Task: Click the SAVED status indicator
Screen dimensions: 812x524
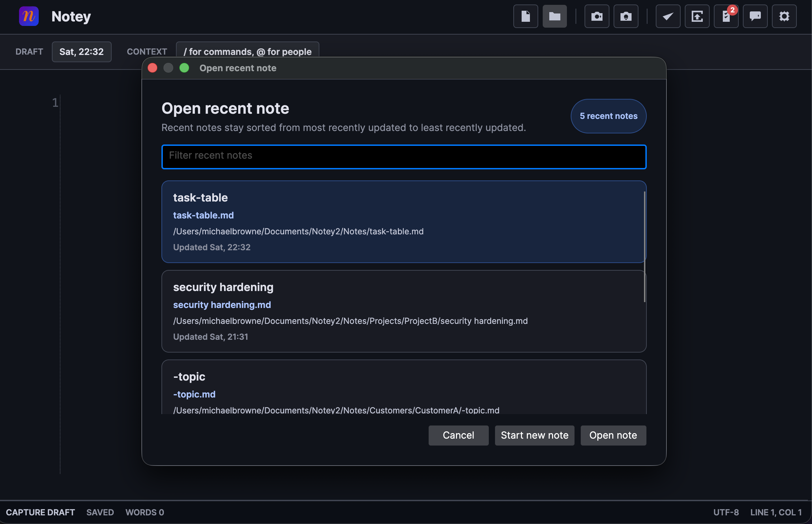Action: click(100, 512)
